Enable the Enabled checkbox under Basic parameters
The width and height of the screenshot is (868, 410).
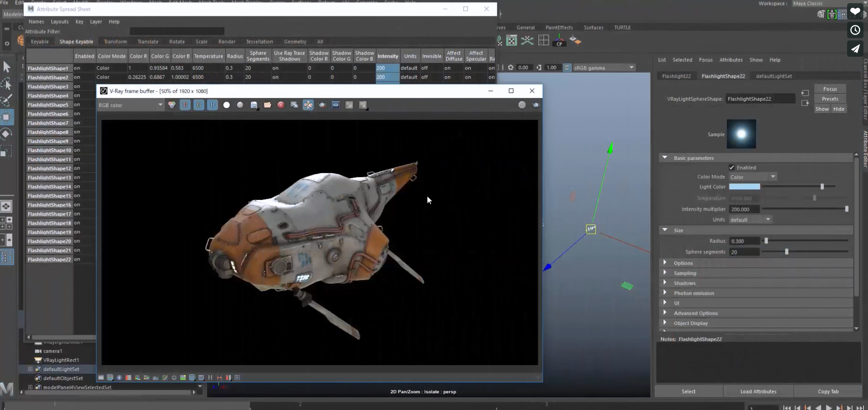(732, 167)
